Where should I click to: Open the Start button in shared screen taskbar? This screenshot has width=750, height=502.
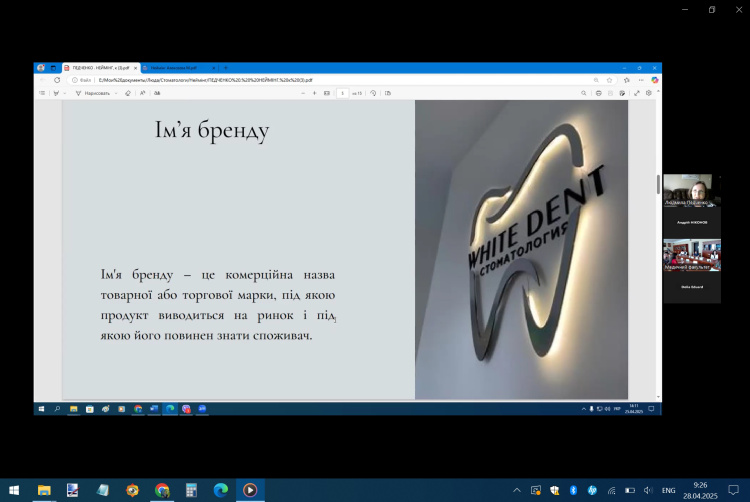pos(41,409)
